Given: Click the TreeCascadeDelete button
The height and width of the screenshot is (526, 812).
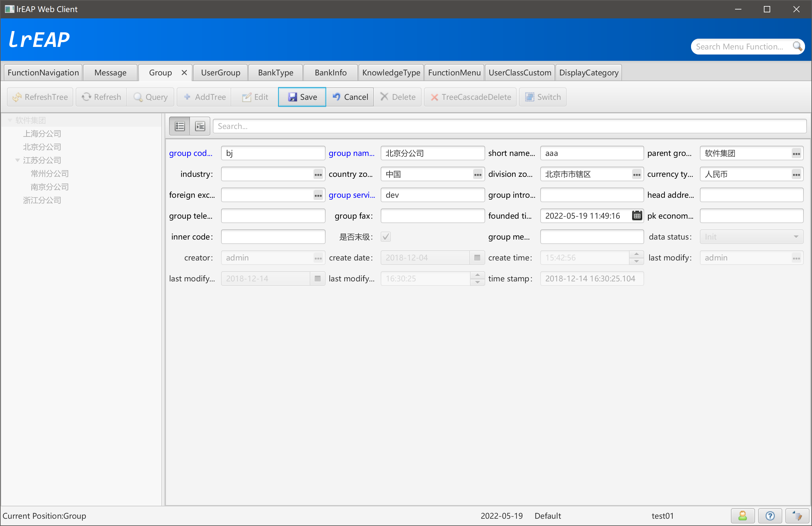Looking at the screenshot, I should click(x=471, y=97).
